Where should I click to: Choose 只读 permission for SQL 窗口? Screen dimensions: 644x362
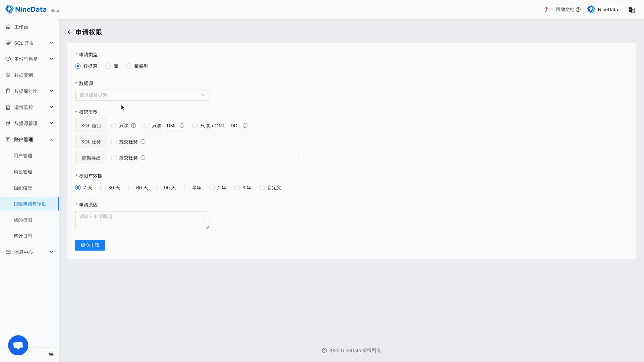(114, 126)
